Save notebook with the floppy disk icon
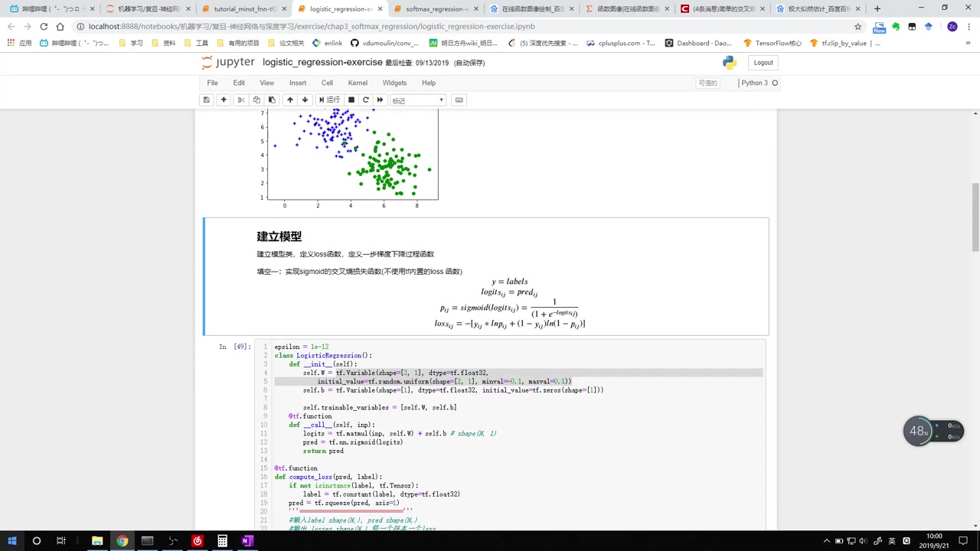 206,100
